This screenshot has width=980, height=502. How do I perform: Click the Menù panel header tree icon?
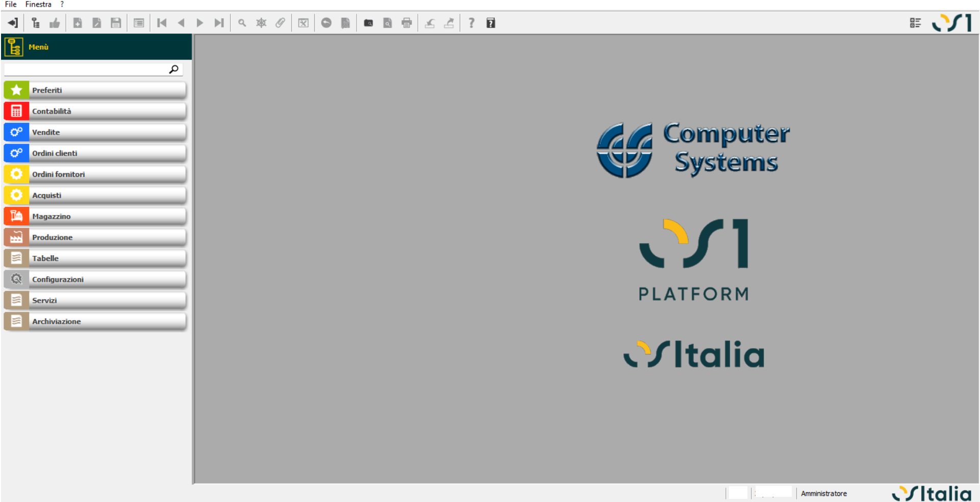14,47
